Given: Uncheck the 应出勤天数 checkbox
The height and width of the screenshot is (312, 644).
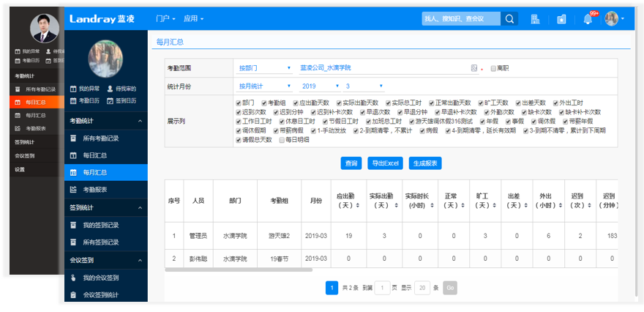Looking at the screenshot, I should tap(296, 103).
